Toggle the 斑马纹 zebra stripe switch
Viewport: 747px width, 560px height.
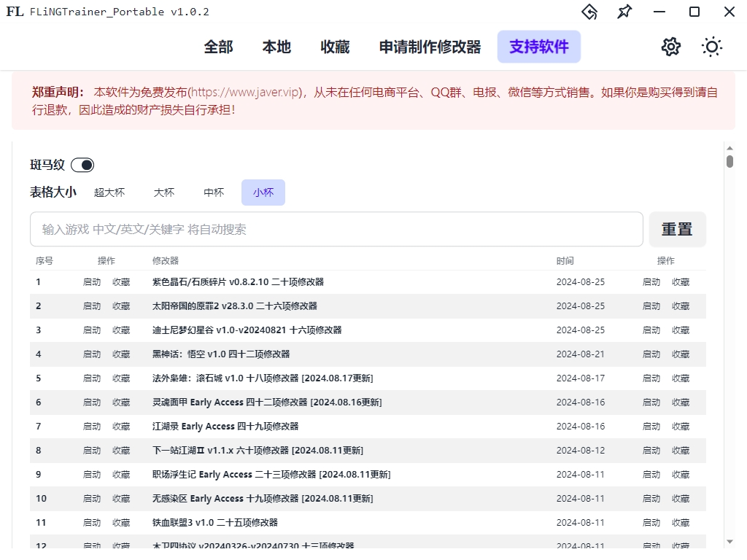coord(83,165)
